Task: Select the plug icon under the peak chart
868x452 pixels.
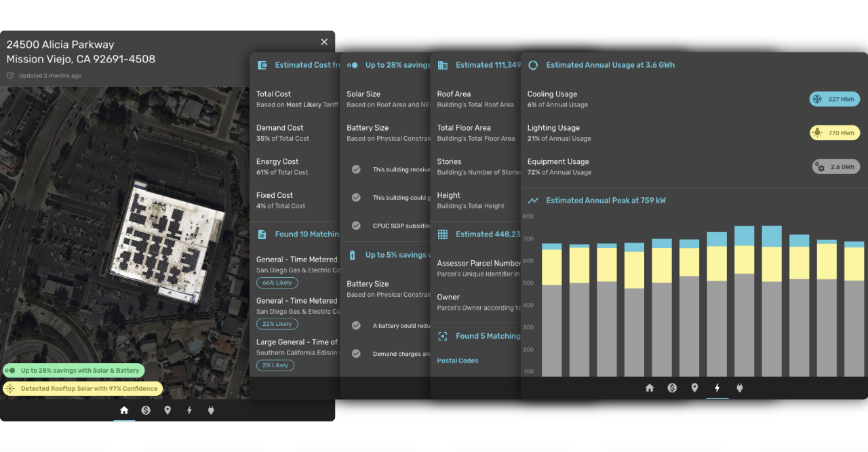Action: point(740,388)
